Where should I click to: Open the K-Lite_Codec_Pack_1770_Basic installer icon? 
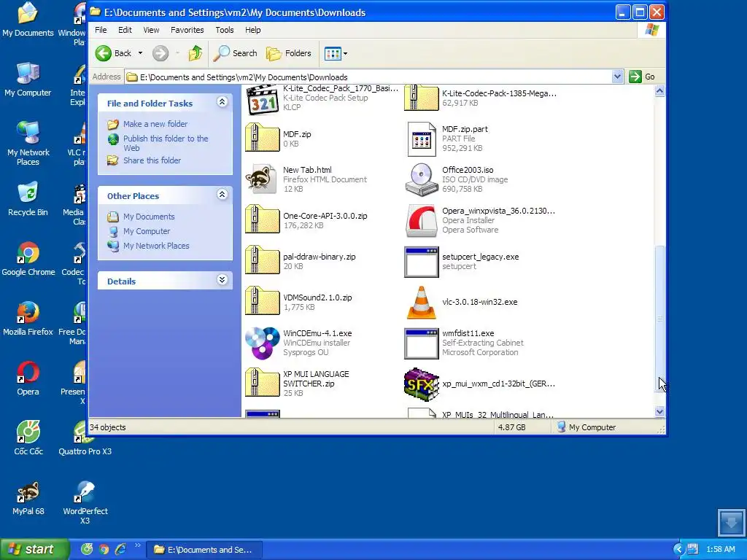262,100
